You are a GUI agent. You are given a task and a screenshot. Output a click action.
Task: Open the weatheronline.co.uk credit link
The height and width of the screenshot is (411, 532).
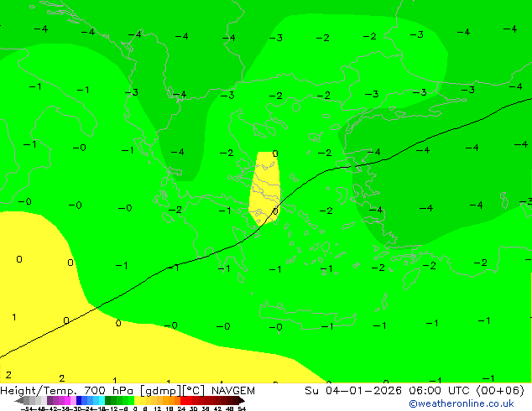(x=462, y=403)
